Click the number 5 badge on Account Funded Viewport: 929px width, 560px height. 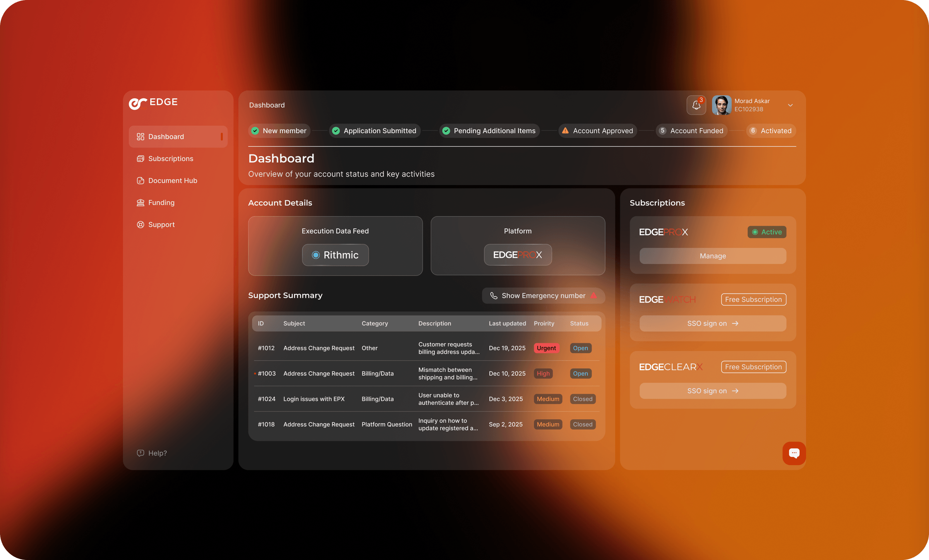tap(663, 131)
